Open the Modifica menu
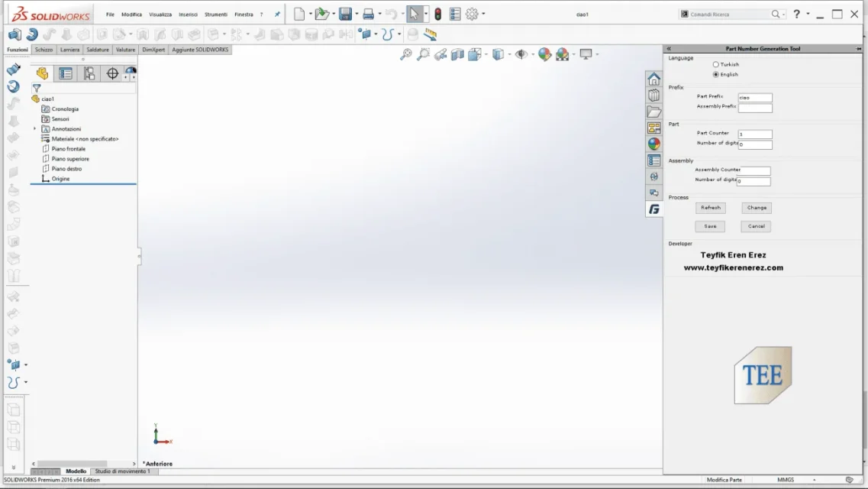Viewport: 868px width, 489px height. [x=132, y=15]
